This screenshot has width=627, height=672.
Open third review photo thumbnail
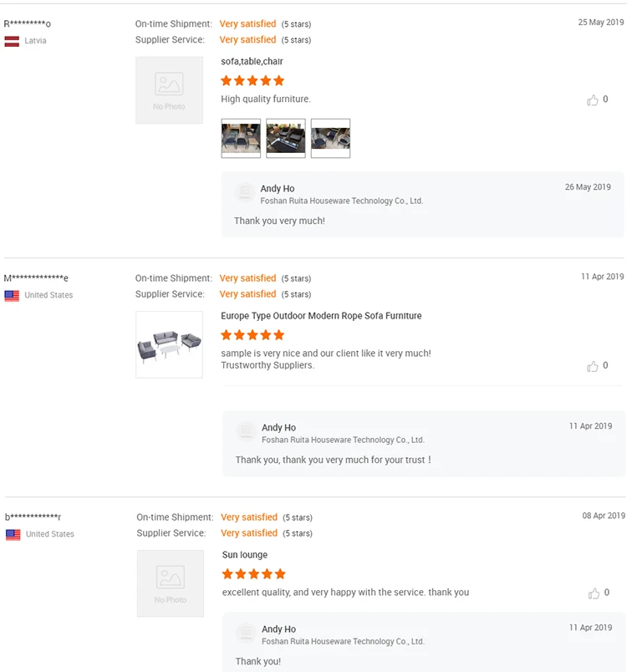330,138
